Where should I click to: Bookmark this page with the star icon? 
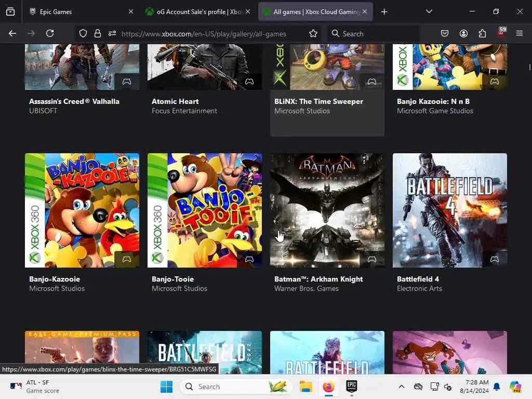313,33
